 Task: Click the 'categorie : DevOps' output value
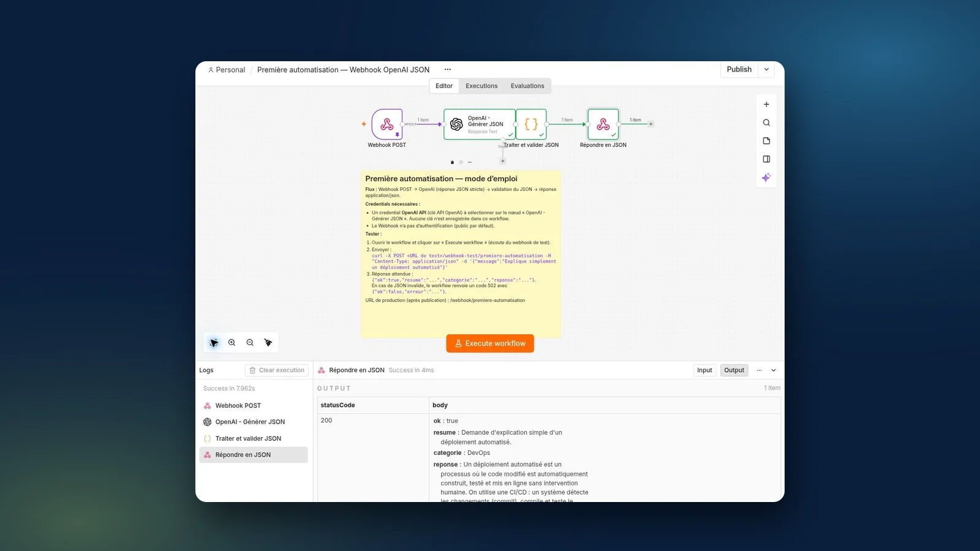tap(462, 453)
